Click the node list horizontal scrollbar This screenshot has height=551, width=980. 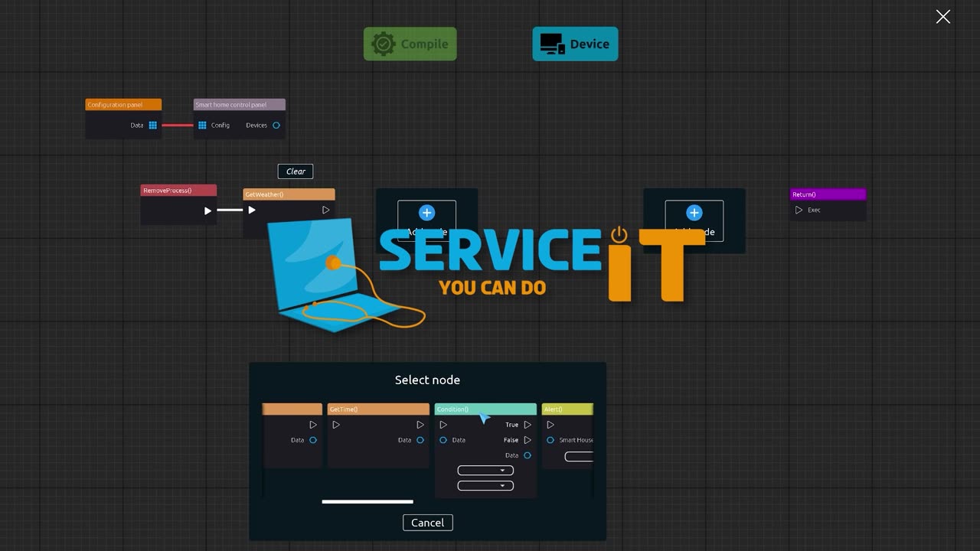pos(367,502)
